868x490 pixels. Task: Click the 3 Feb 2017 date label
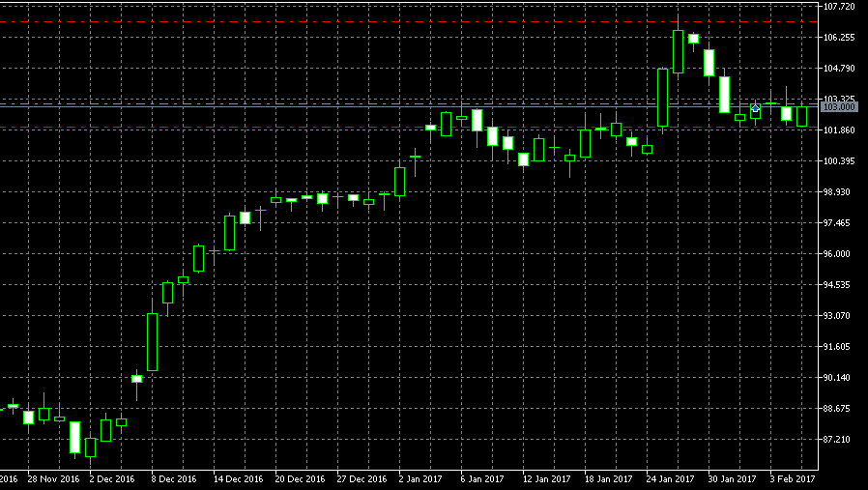point(793,479)
